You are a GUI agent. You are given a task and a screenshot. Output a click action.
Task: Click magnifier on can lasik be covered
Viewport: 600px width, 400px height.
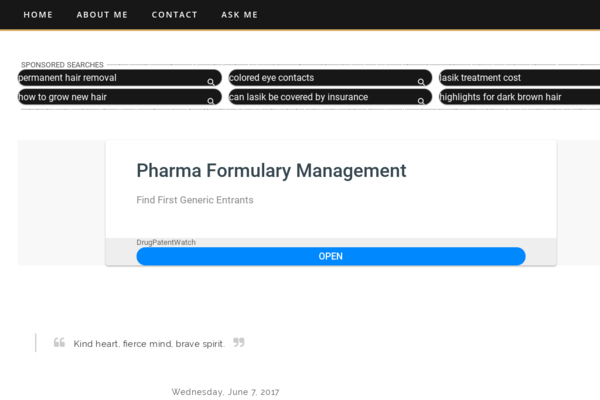[421, 101]
